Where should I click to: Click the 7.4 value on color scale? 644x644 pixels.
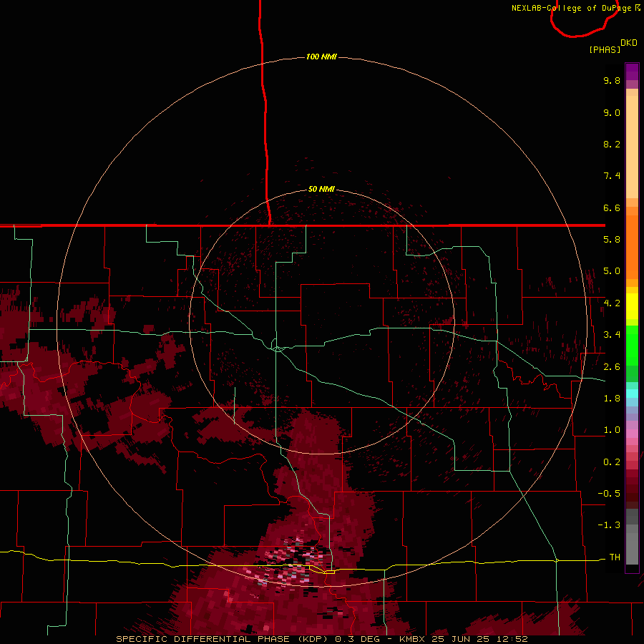click(x=612, y=176)
